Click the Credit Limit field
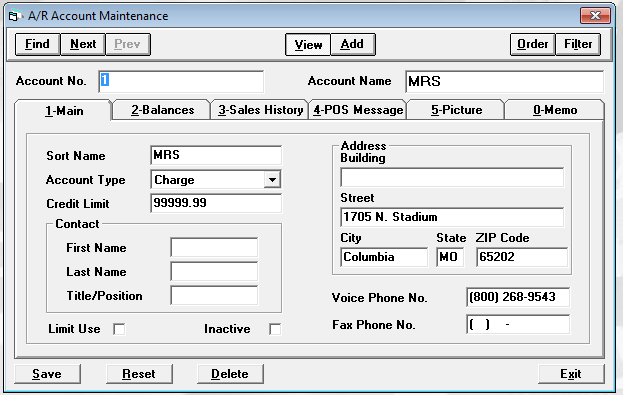Screen dimensions: 623x395 216,203
